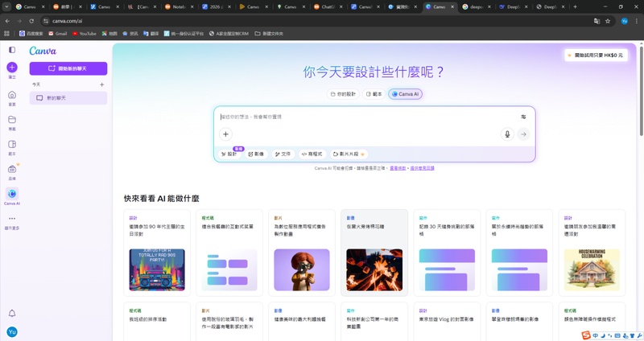Add a chat with the plus beside Today
This screenshot has width=644, height=341.
102,84
